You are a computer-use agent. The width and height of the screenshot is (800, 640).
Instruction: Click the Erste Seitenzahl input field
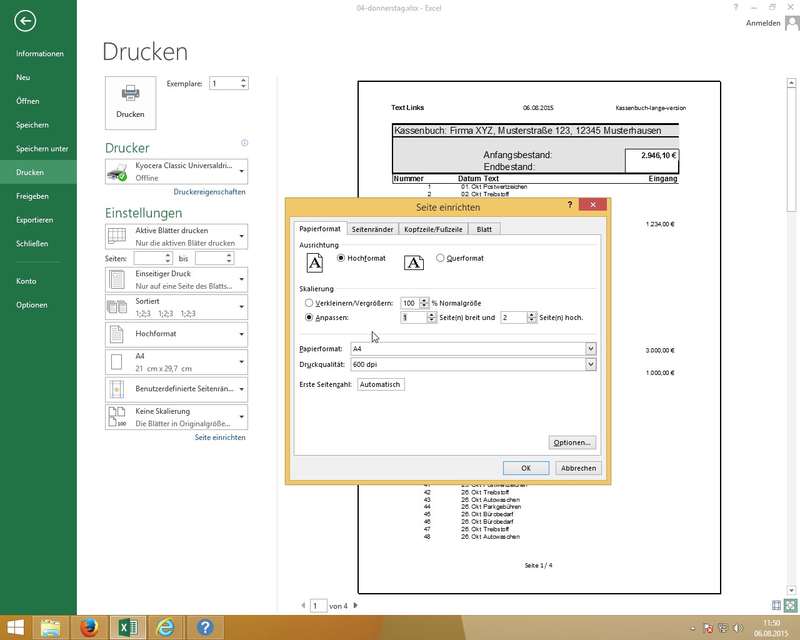pyautogui.click(x=381, y=384)
